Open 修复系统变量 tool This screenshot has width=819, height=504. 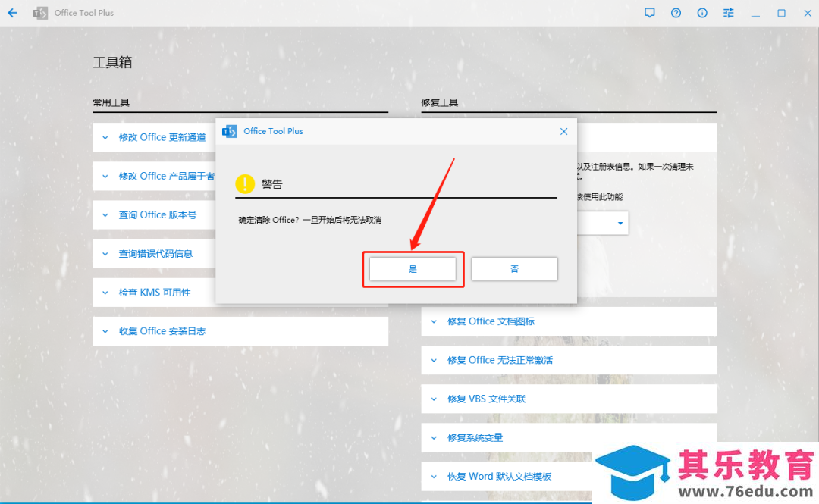point(475,437)
